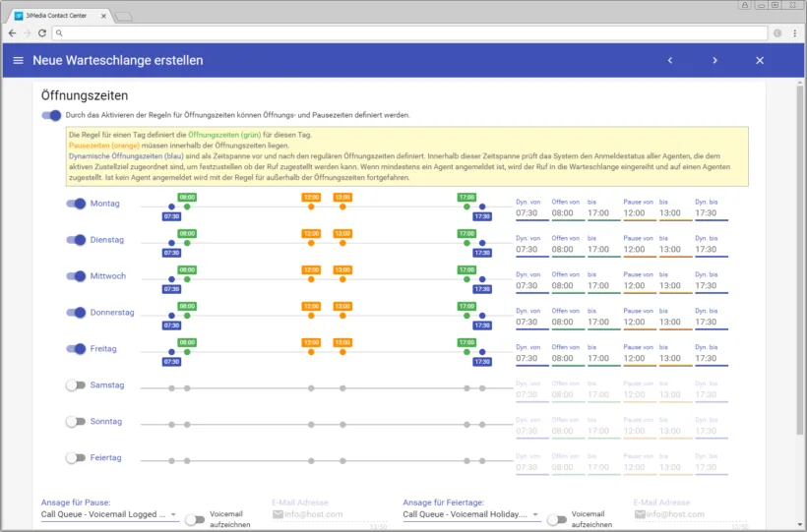Image resolution: width=807 pixels, height=532 pixels.
Task: Disable the Donnerstag toggle
Action: click(x=76, y=313)
